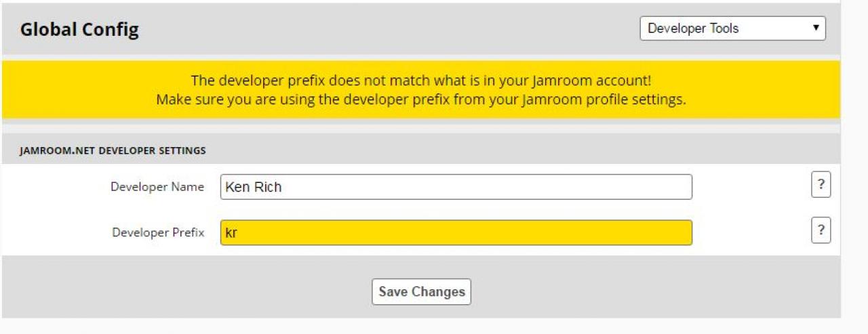
Task: Click the Save Changes button
Action: pyautogui.click(x=421, y=292)
